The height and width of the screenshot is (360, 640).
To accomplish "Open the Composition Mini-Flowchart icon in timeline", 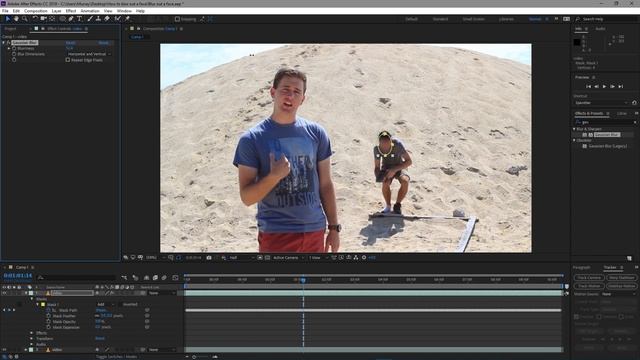I will [124, 278].
